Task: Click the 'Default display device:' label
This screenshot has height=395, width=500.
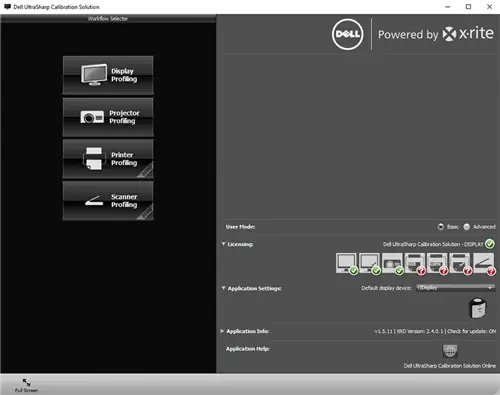Action: 387,288
